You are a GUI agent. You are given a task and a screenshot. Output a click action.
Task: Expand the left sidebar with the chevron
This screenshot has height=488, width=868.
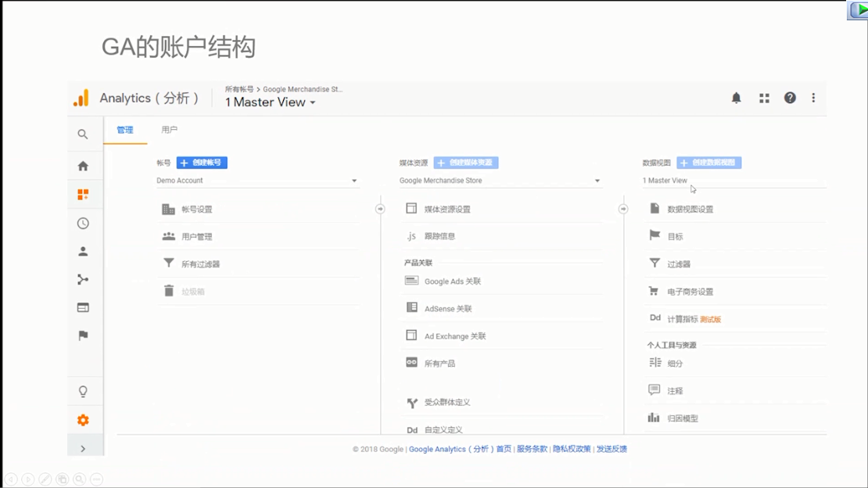tap(82, 449)
